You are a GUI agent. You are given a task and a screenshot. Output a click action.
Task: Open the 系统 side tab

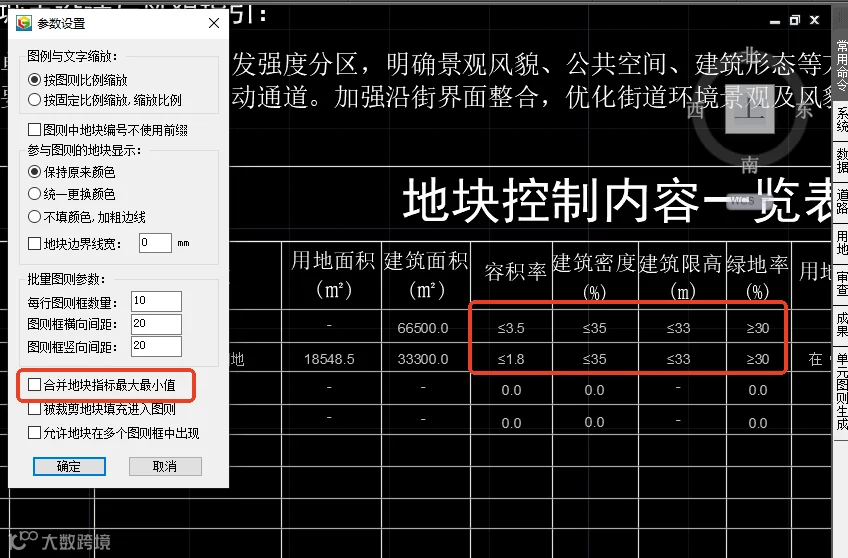click(x=841, y=119)
